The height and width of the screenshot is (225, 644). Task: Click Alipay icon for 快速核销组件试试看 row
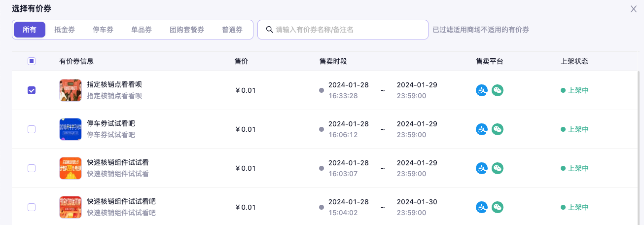tap(481, 168)
